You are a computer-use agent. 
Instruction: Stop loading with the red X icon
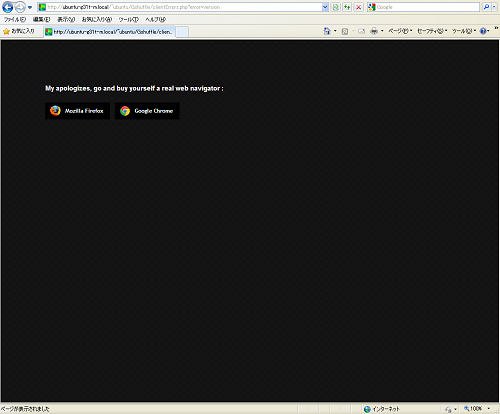click(358, 7)
